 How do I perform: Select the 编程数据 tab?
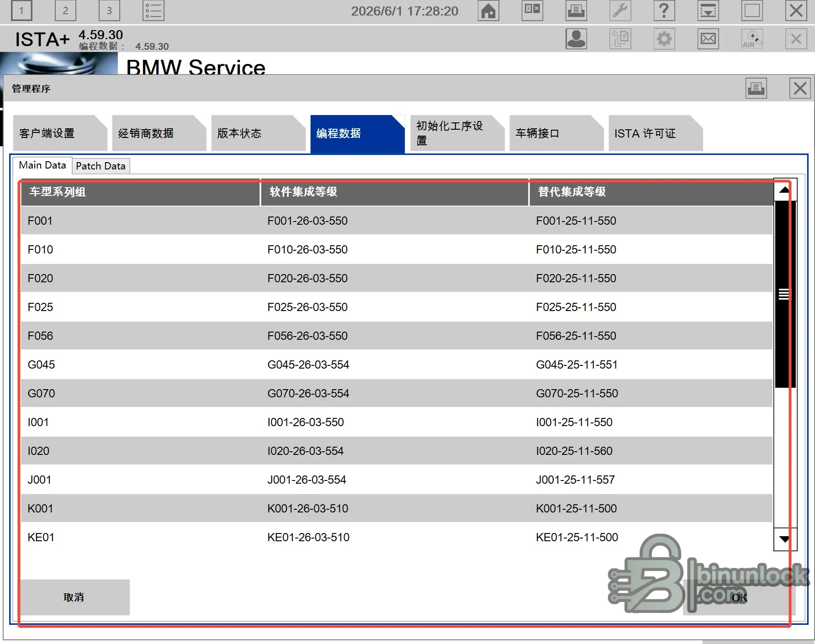coord(357,133)
